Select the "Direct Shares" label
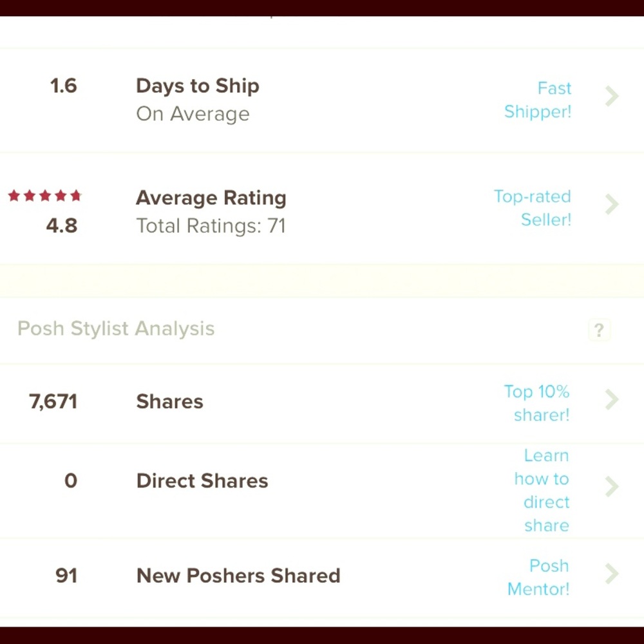Image resolution: width=644 pixels, height=644 pixels. 202,481
